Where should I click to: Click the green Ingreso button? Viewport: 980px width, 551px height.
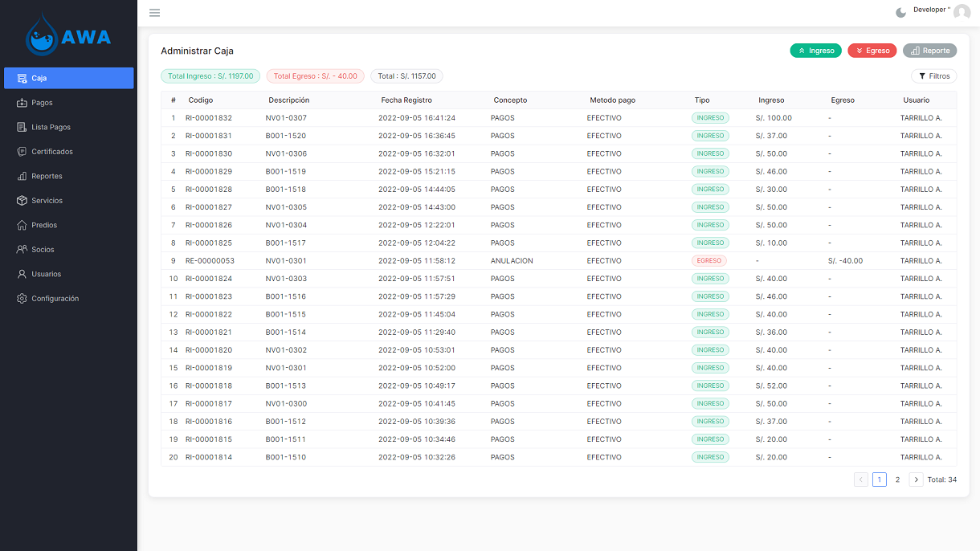click(815, 51)
